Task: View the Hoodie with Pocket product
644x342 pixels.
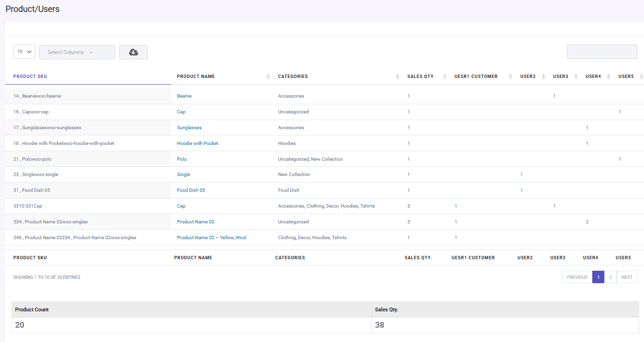Action: point(198,143)
